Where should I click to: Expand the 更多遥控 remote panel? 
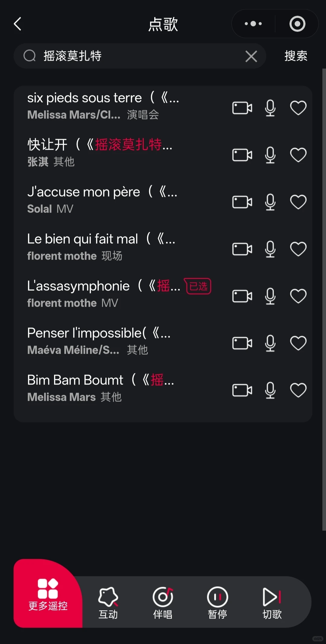48,594
